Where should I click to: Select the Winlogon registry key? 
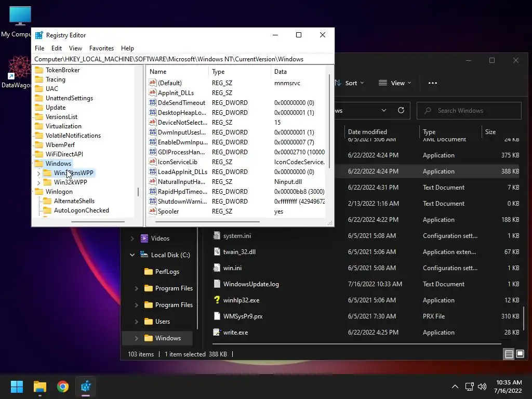click(x=59, y=192)
